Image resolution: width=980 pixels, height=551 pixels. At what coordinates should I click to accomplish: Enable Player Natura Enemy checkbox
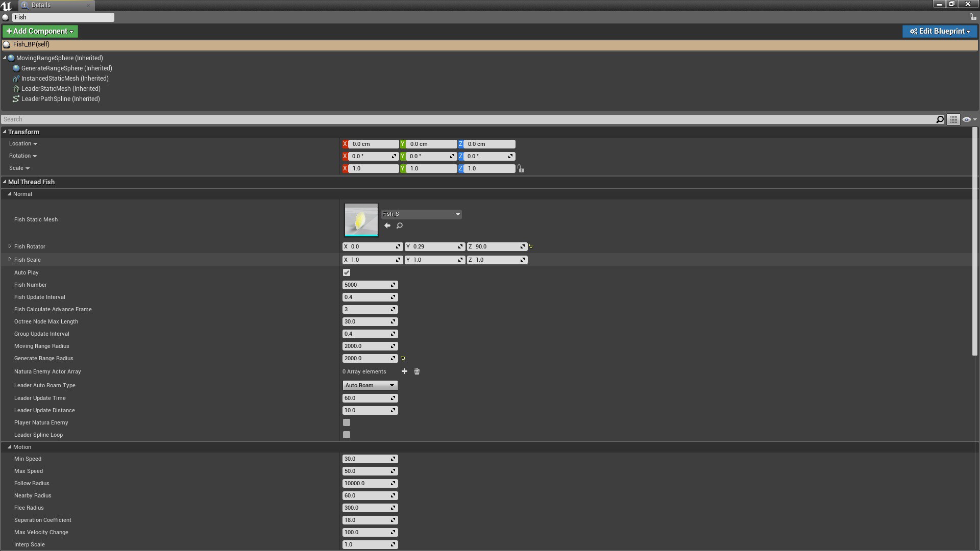347,422
